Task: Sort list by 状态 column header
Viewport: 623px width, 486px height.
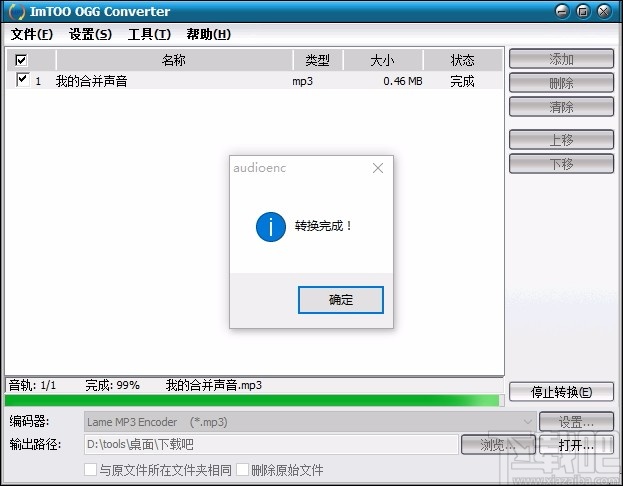Action: click(462, 60)
